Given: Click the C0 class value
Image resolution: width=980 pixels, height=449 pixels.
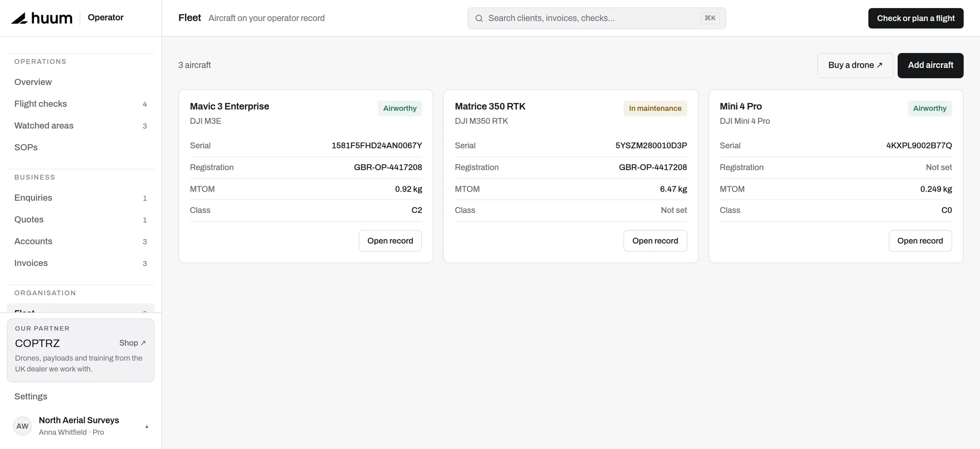Looking at the screenshot, I should point(947,210).
